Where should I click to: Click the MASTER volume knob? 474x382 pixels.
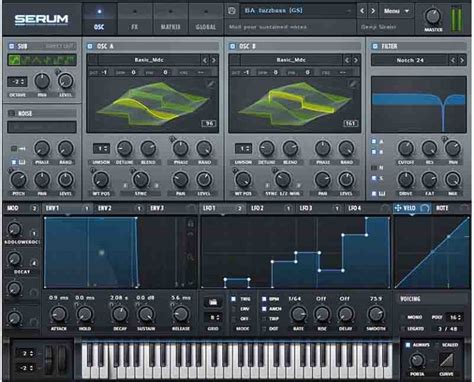[433, 16]
